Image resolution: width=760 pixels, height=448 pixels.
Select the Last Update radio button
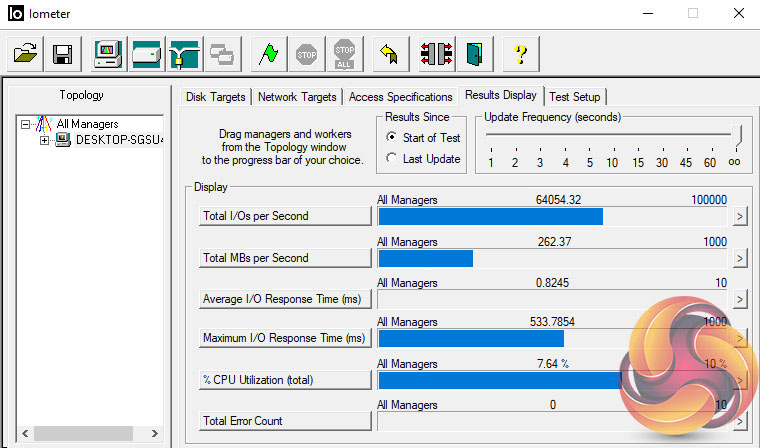point(392,159)
